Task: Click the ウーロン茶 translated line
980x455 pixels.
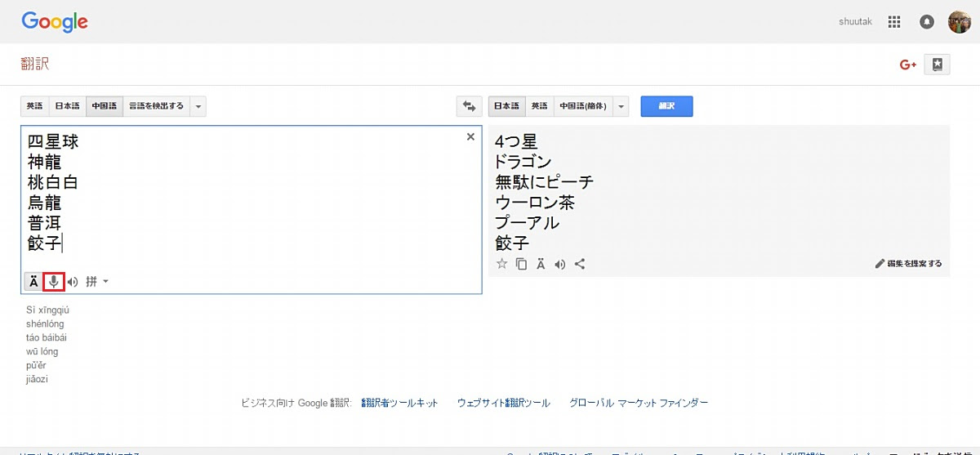Action: 535,203
